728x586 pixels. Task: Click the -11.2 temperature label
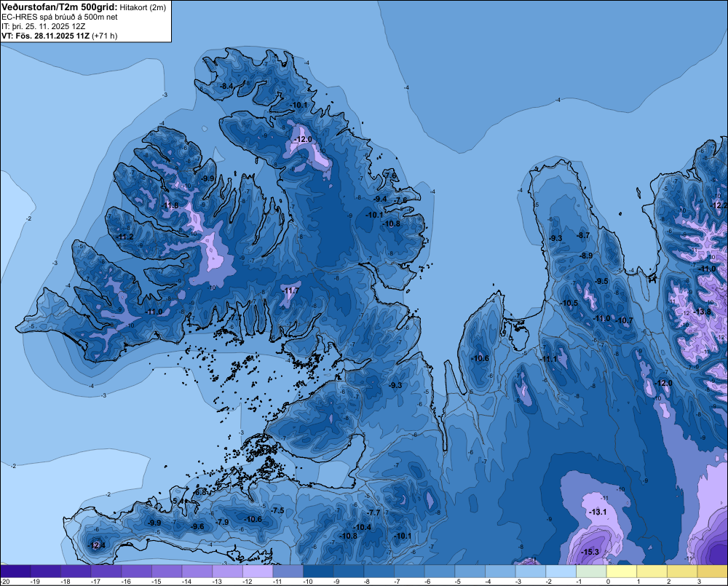(x=124, y=237)
